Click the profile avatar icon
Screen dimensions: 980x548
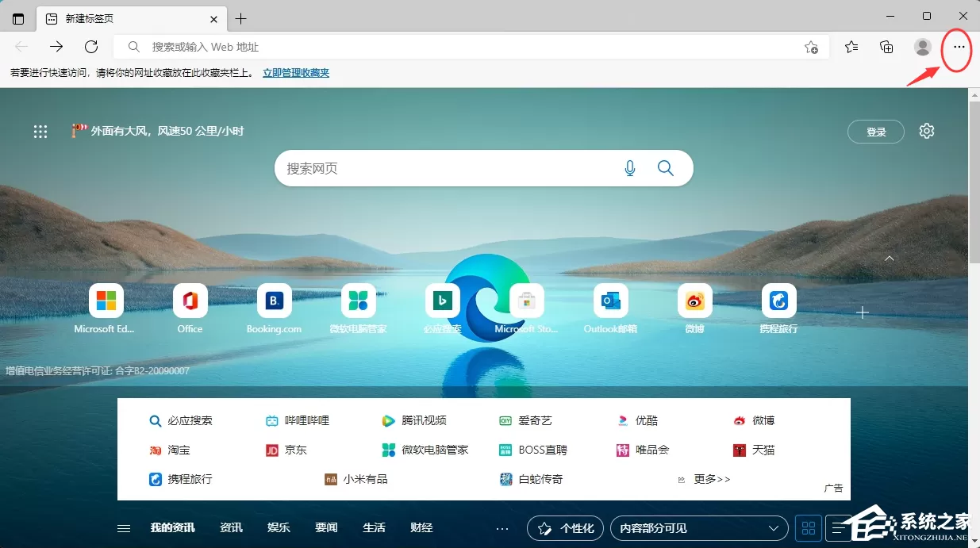coord(923,47)
